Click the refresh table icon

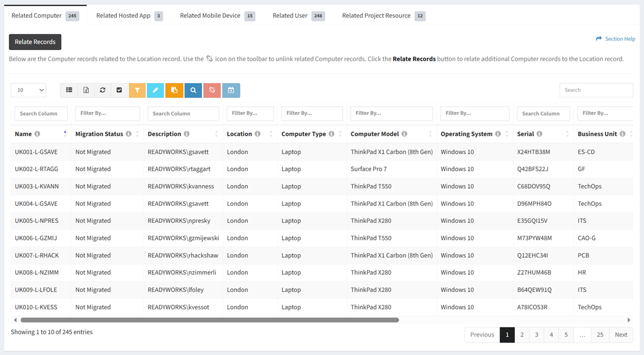pyautogui.click(x=103, y=90)
